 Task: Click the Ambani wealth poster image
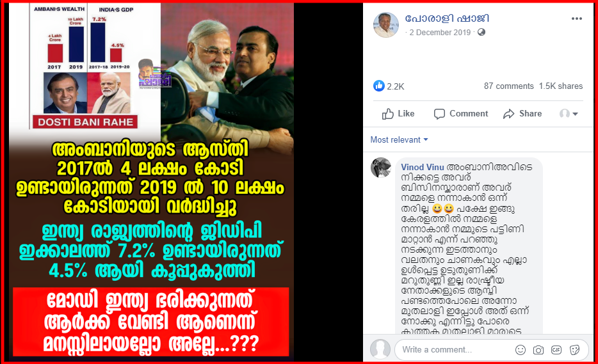click(151, 180)
